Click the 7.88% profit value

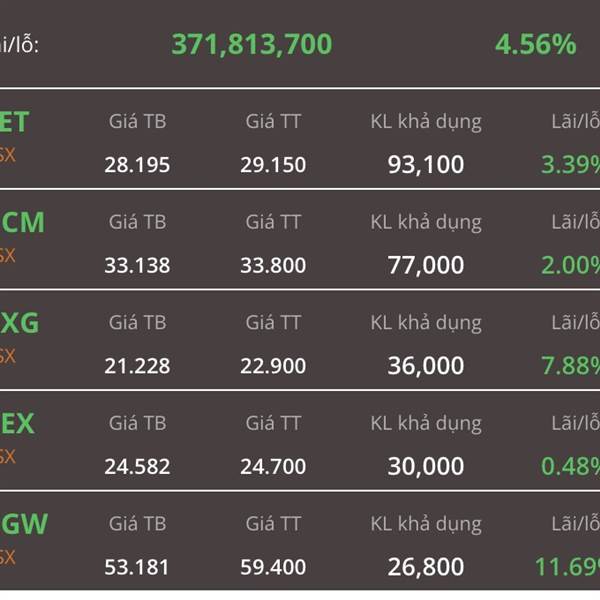(x=570, y=366)
